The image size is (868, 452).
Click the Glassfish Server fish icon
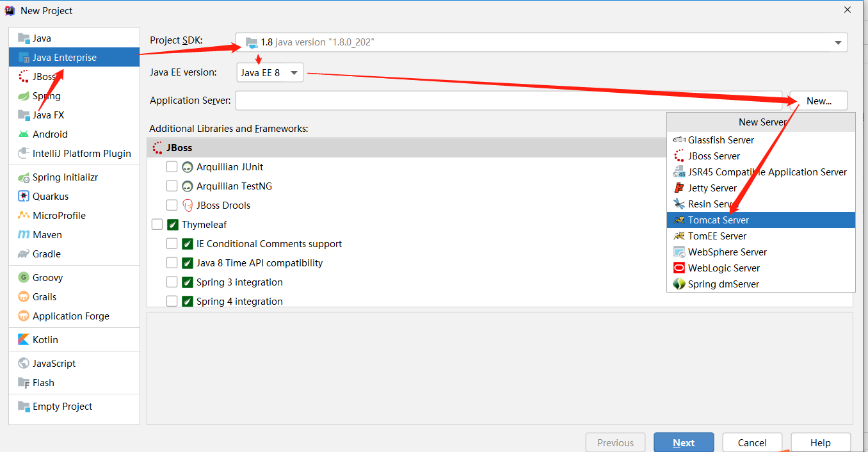[679, 140]
